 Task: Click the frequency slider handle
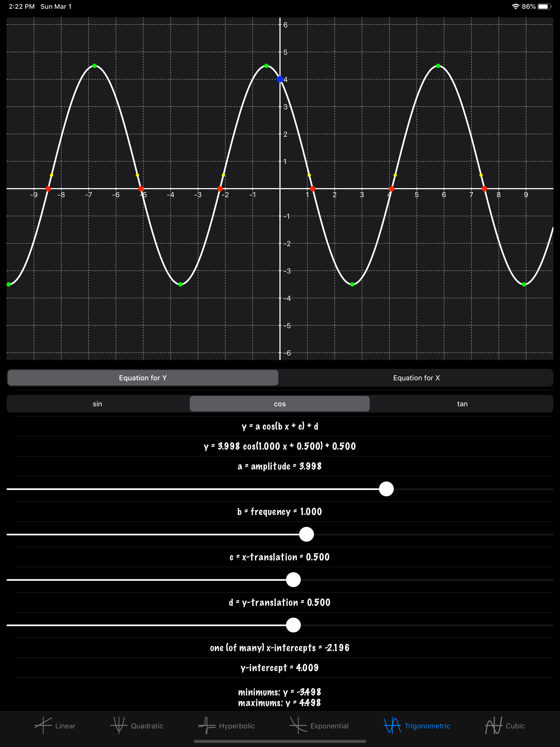click(x=306, y=534)
